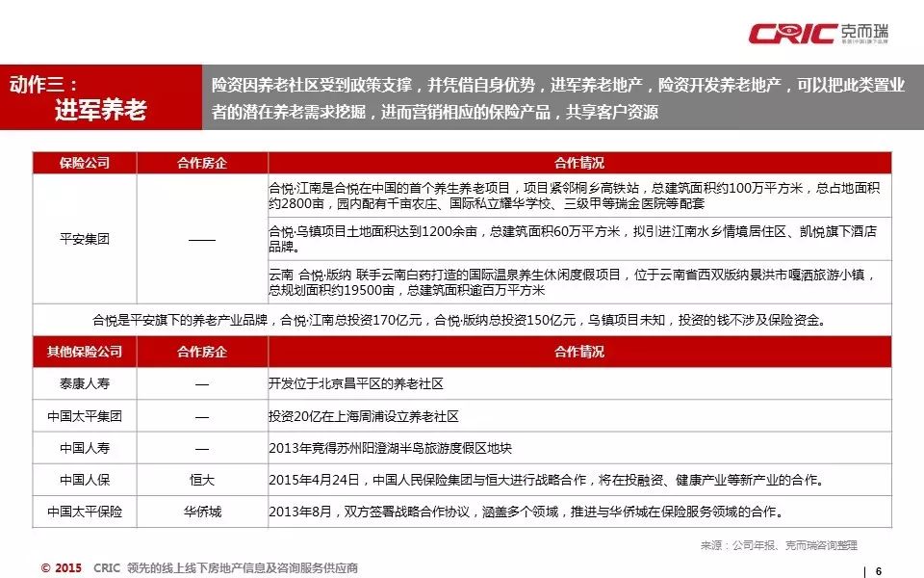The height and width of the screenshot is (578, 924).
Task: Click the 恒大 partner cell
Action: (x=202, y=480)
